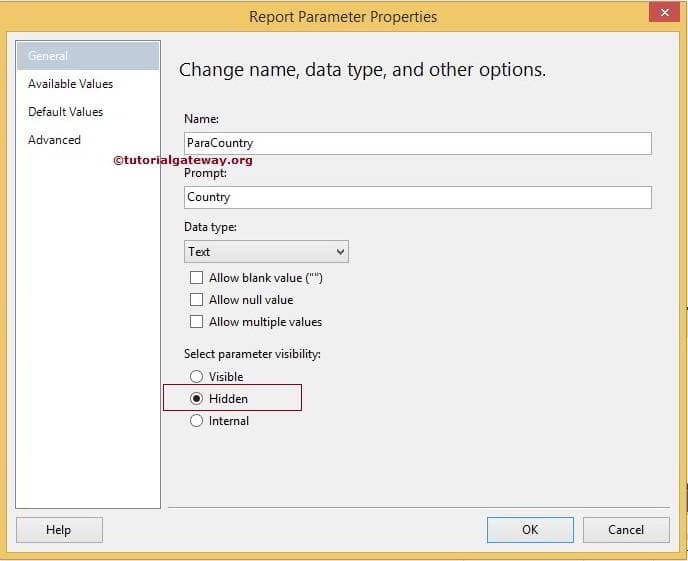The image size is (688, 561).
Task: Select the General page in sidebar
Action: point(87,56)
